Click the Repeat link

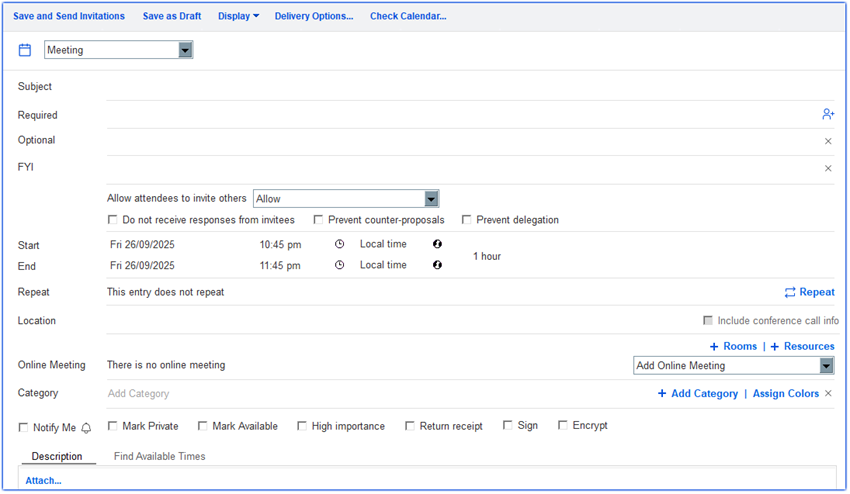[x=809, y=292]
